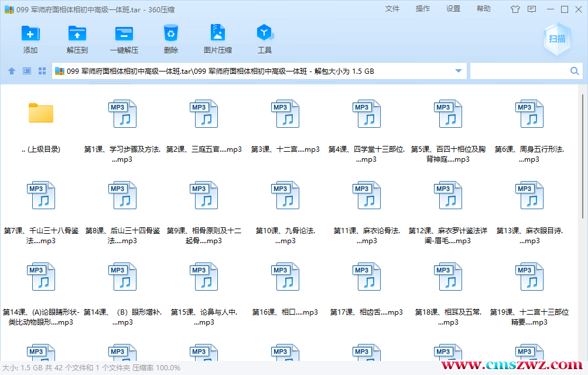This screenshot has width=588, height=375.
Task: Open the feedback chat icon in title bar
Action: (x=532, y=9)
